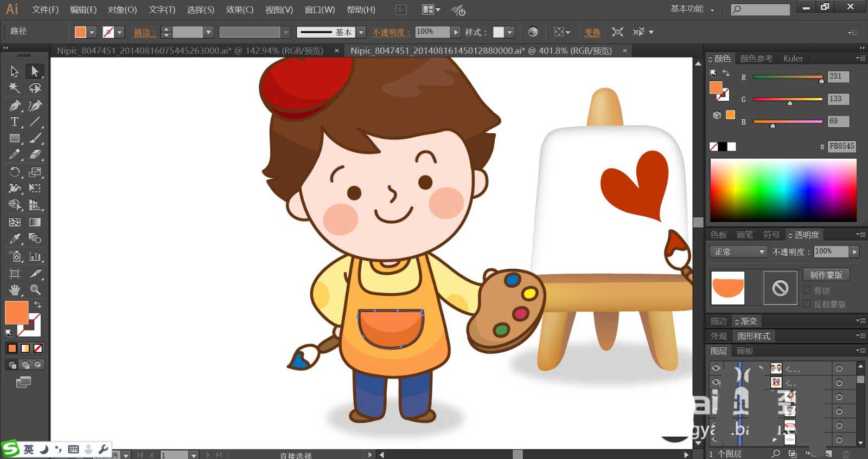
Task: Open Adobe Bridge (Br) button
Action: (401, 9)
